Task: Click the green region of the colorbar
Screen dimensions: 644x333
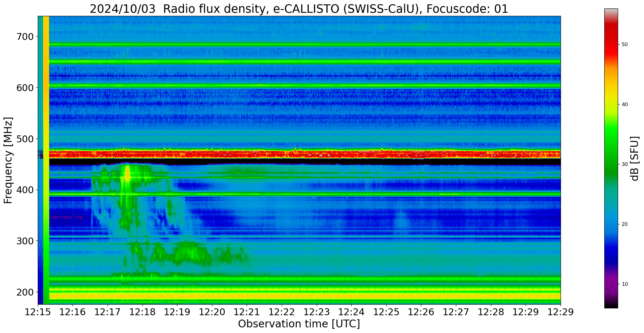Action: (611, 147)
